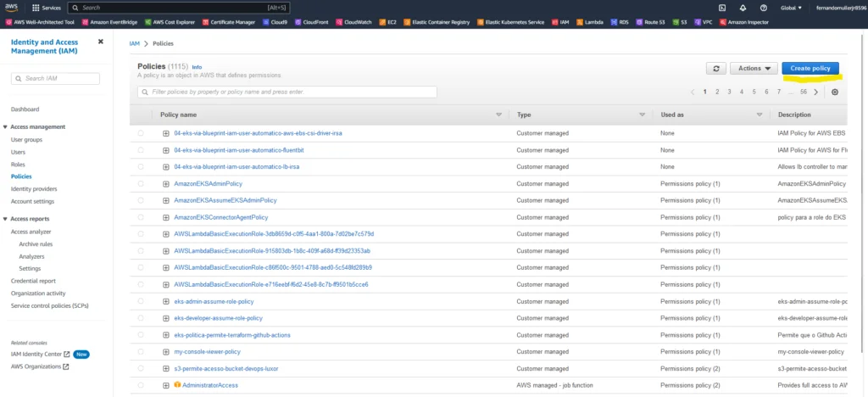
Task: Focus the top AWS search bar
Action: (179, 8)
